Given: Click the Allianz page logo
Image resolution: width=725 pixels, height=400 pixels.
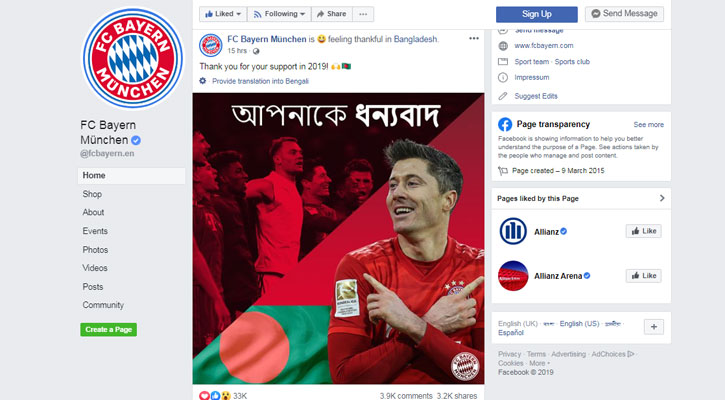Looking at the screenshot, I should point(513,231).
